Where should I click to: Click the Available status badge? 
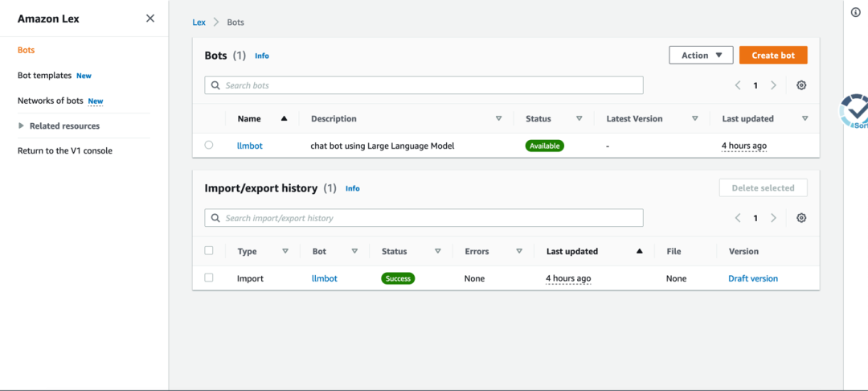pyautogui.click(x=545, y=146)
